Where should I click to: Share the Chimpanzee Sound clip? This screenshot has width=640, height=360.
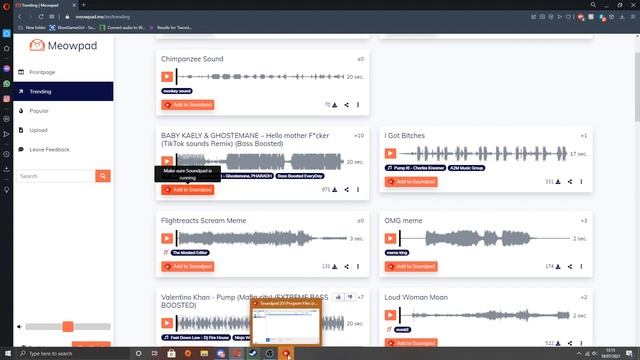click(x=347, y=105)
